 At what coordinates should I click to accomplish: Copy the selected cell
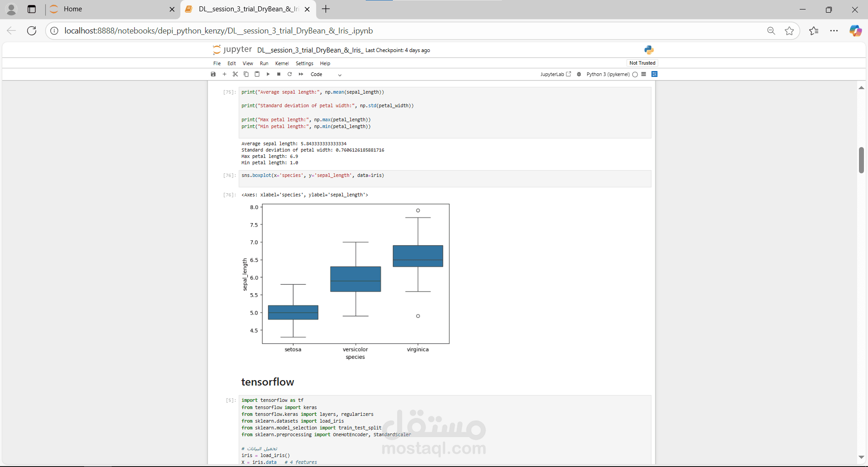246,74
